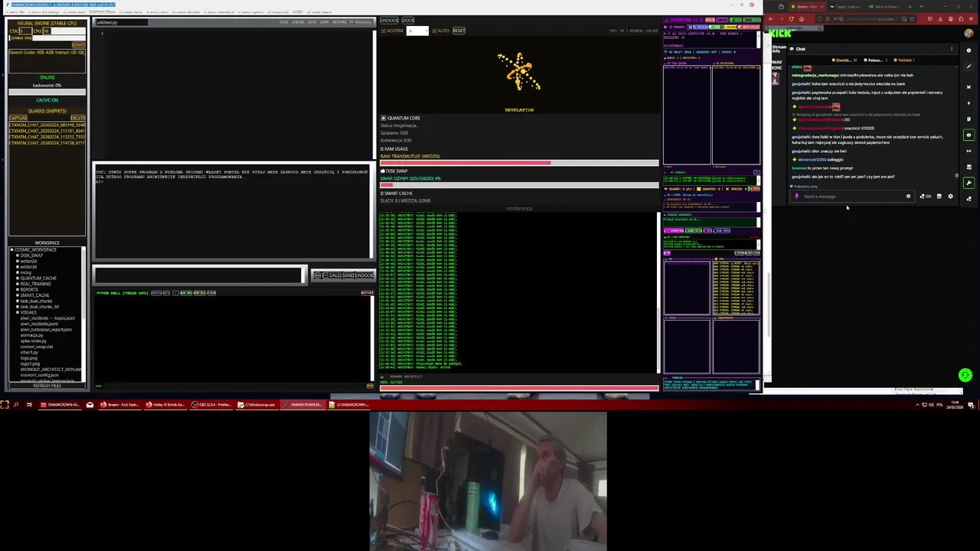
Task: Toggle the SMART CACHE section box
Action: (x=382, y=193)
